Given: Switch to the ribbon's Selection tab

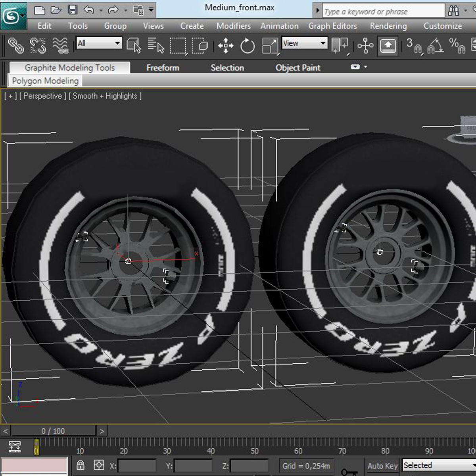Looking at the screenshot, I should pyautogui.click(x=227, y=67).
